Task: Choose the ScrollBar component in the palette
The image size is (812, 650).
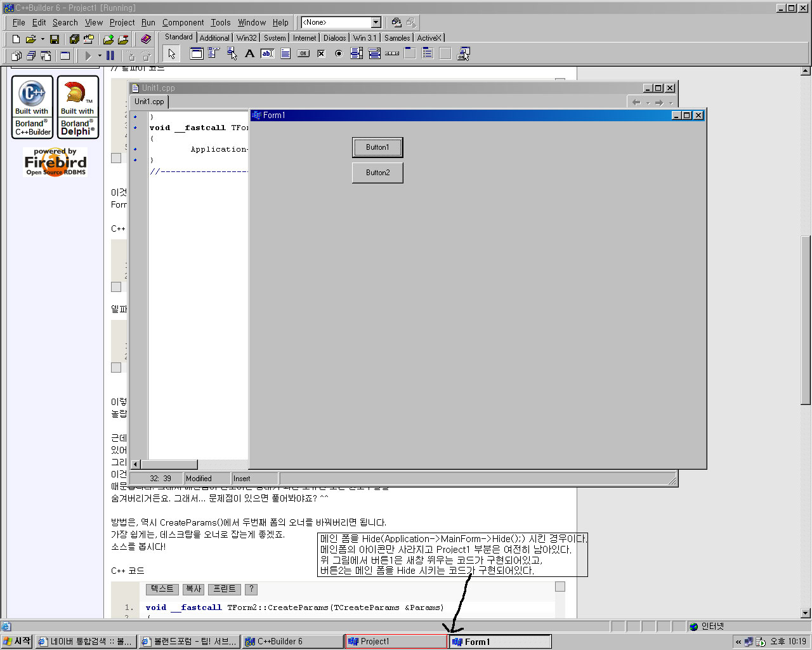Action: click(392, 54)
